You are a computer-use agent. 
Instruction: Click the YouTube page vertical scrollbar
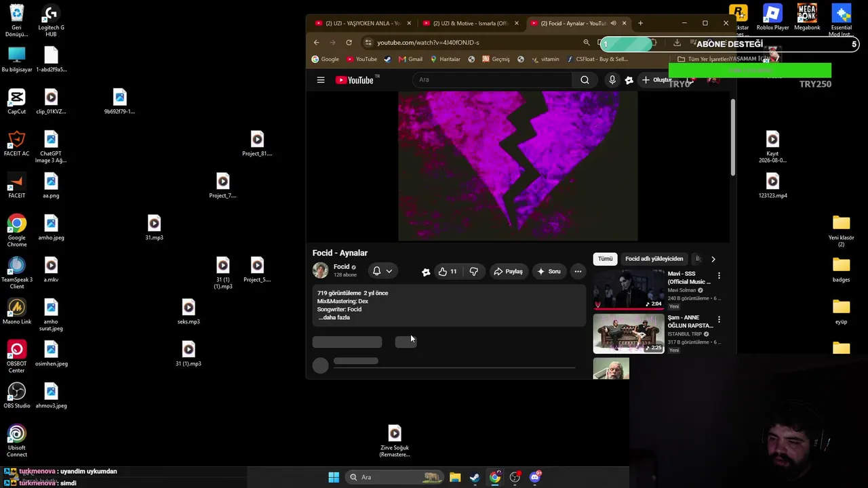coord(733,139)
